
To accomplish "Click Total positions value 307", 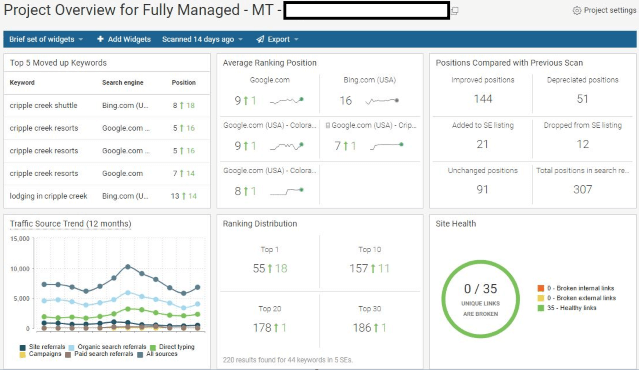I will point(583,189).
